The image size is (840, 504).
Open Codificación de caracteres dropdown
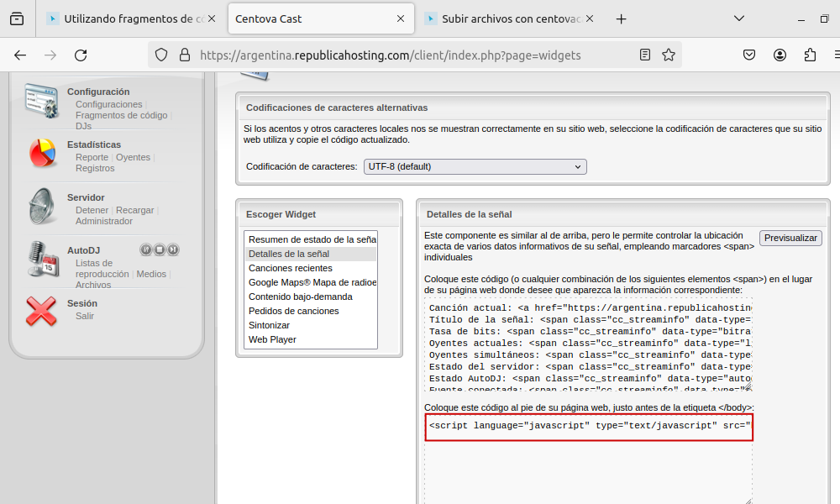coord(475,166)
